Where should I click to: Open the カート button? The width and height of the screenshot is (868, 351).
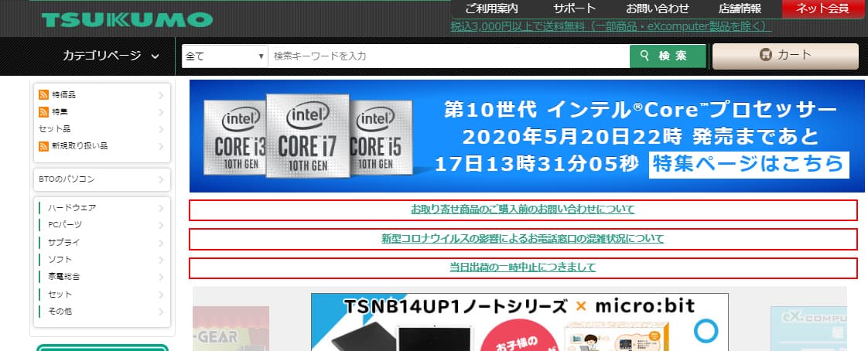tap(785, 56)
